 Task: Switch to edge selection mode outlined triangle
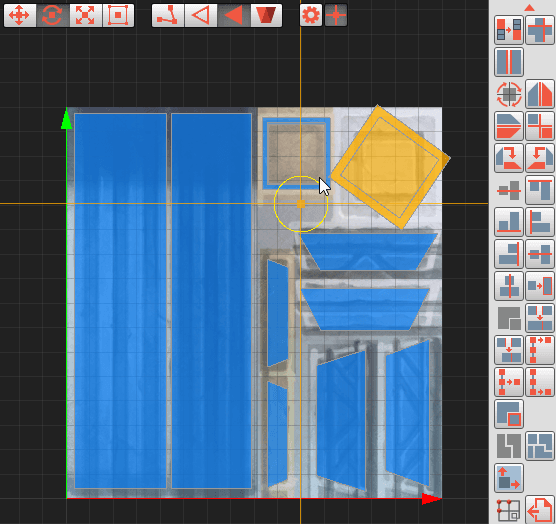click(201, 16)
